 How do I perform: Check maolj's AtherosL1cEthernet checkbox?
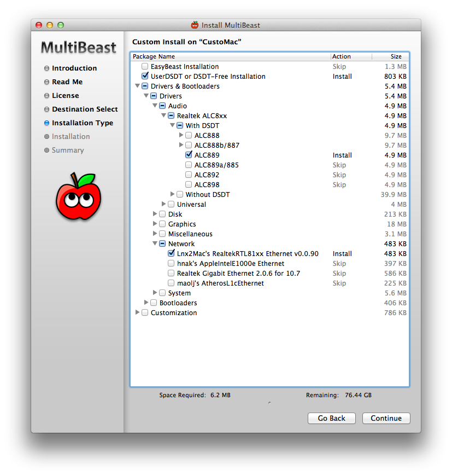[x=171, y=283]
